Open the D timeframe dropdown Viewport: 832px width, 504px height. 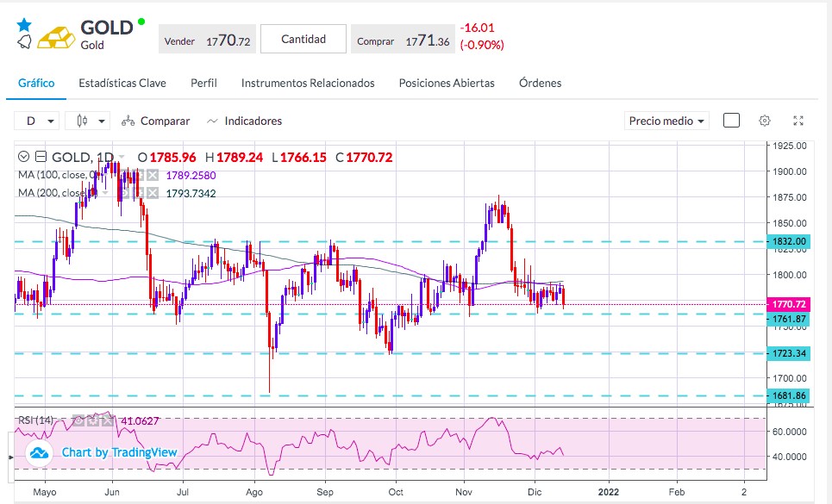pyautogui.click(x=36, y=121)
